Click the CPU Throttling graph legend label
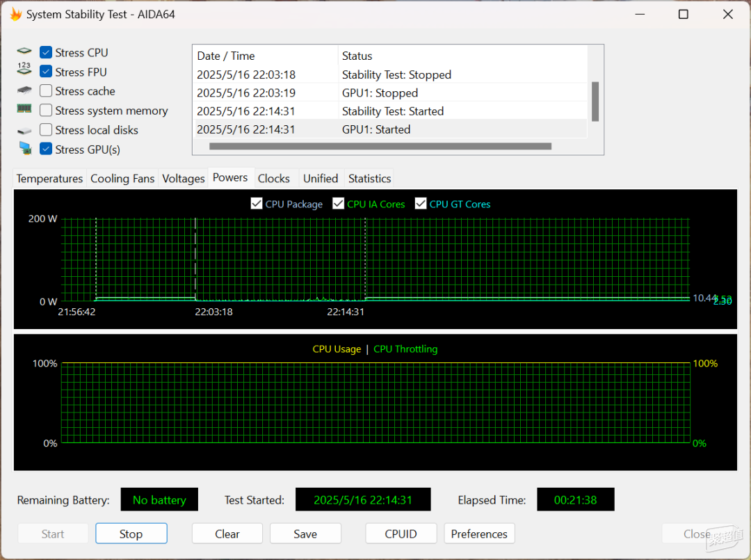 (x=405, y=349)
